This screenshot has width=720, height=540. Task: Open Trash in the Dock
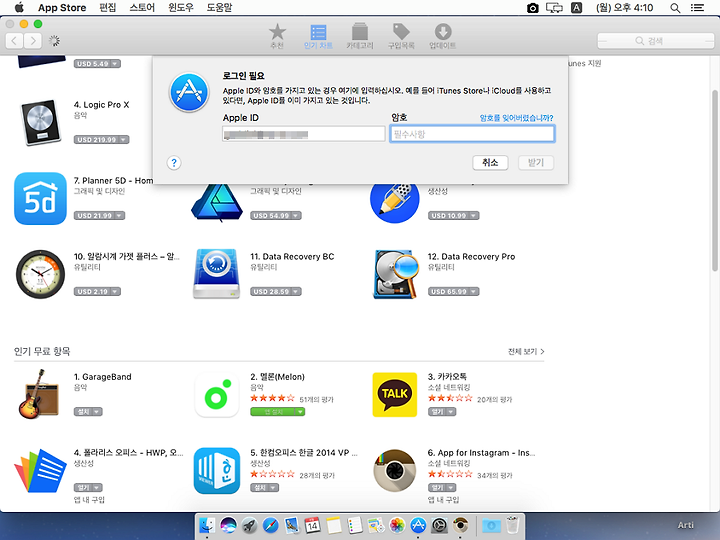512,525
